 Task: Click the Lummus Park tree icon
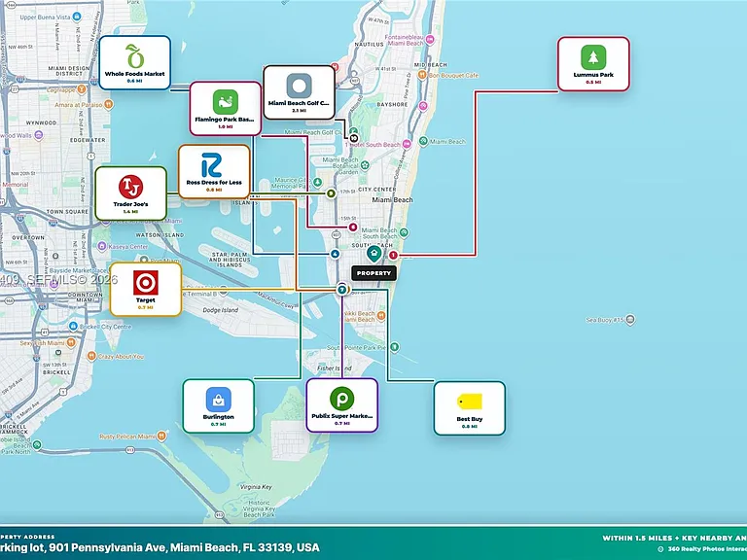[593, 57]
